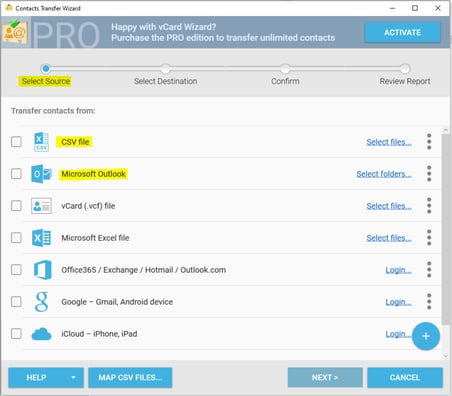Click Select files... link for vCard file
452x396 pixels.
click(389, 206)
